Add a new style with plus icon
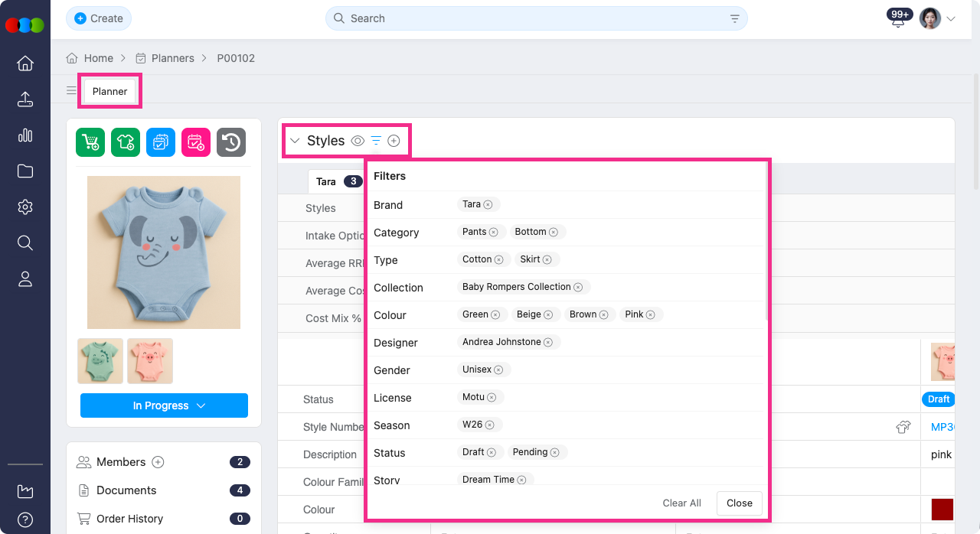This screenshot has width=980, height=534. pos(394,141)
